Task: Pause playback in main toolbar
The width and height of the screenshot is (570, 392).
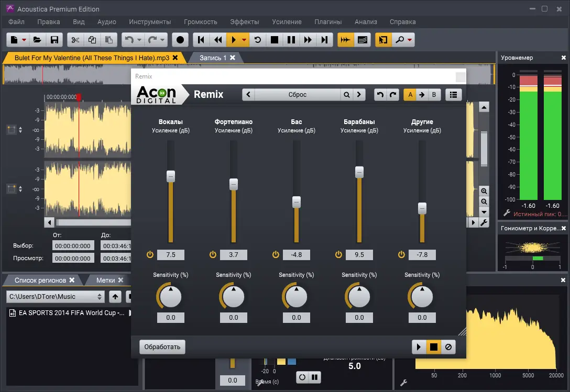Action: click(x=291, y=40)
